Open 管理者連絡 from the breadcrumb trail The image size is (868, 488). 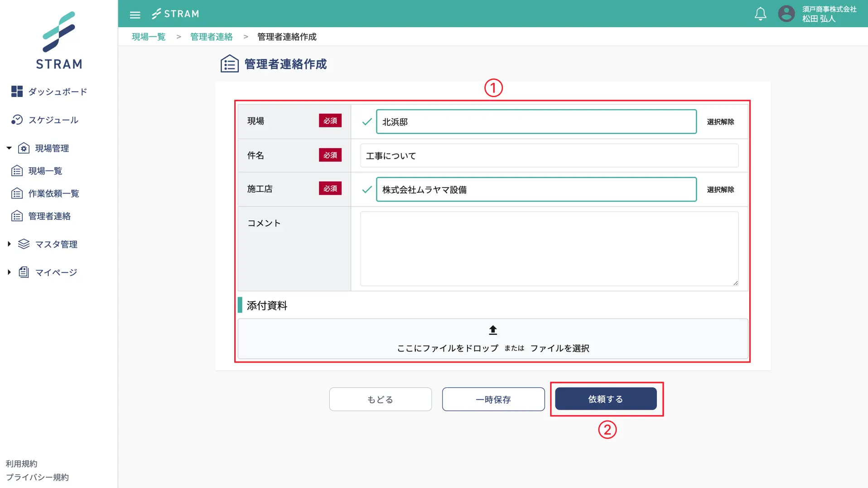211,36
